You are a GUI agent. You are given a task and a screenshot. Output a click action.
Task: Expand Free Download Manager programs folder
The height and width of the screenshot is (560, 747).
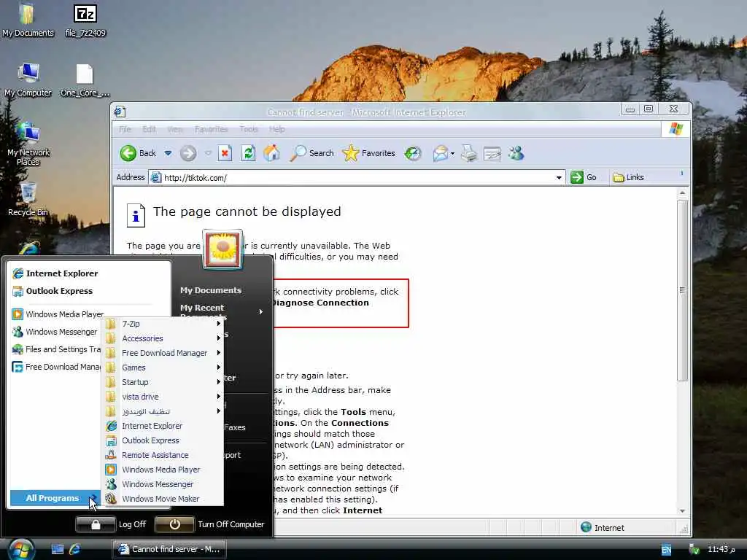tap(164, 353)
